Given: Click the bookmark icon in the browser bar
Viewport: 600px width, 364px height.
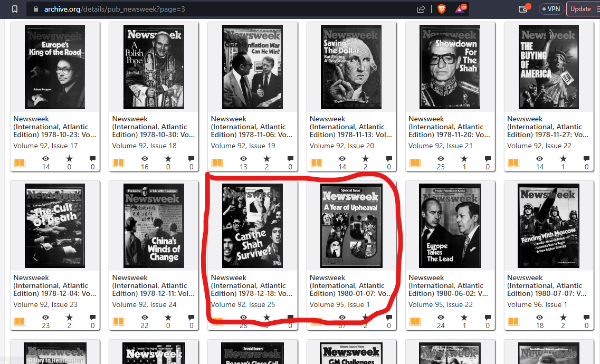Looking at the screenshot, I should (x=15, y=9).
